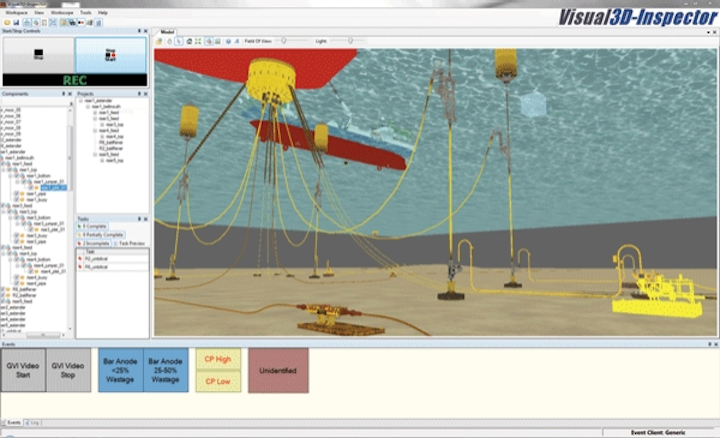The width and height of the screenshot is (720, 438).
Task: Close the Tasks panel
Action: [x=146, y=219]
